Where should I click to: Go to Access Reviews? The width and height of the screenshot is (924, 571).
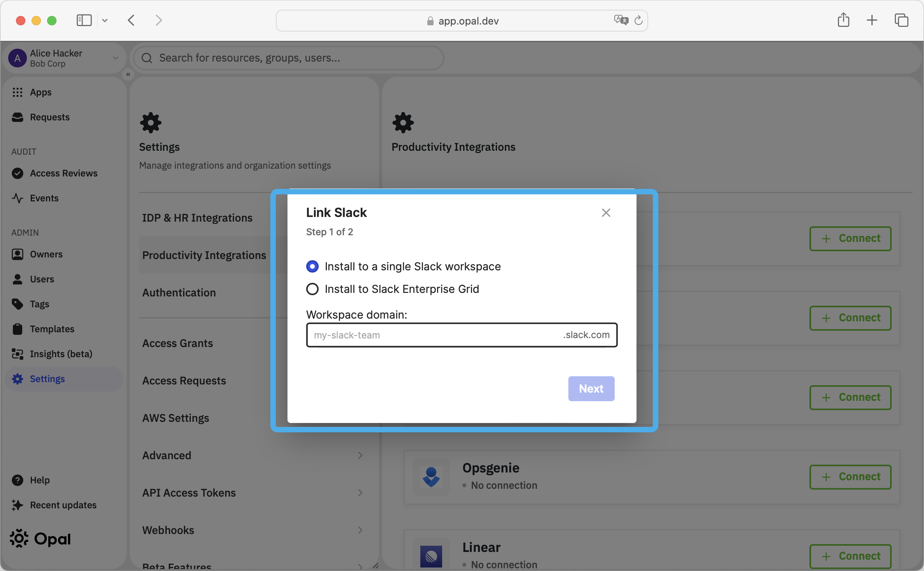coord(64,173)
